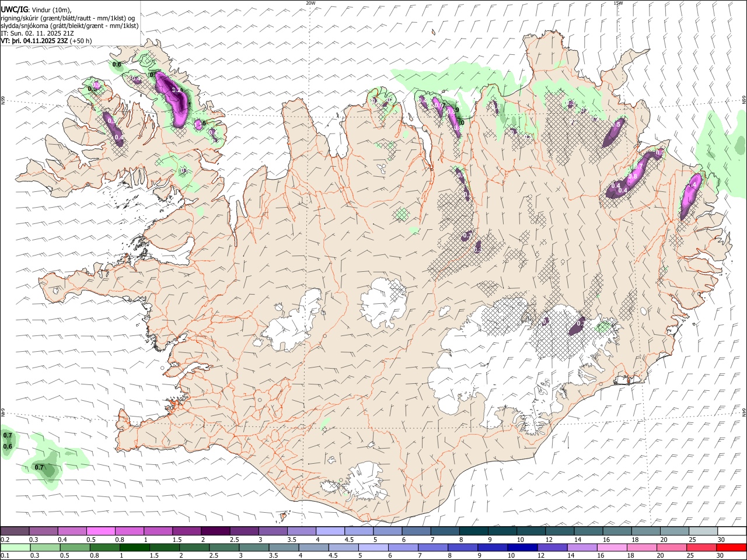Click the '3.2' snowfall value in Westfjords
This screenshot has height=560, width=747.
[176, 90]
